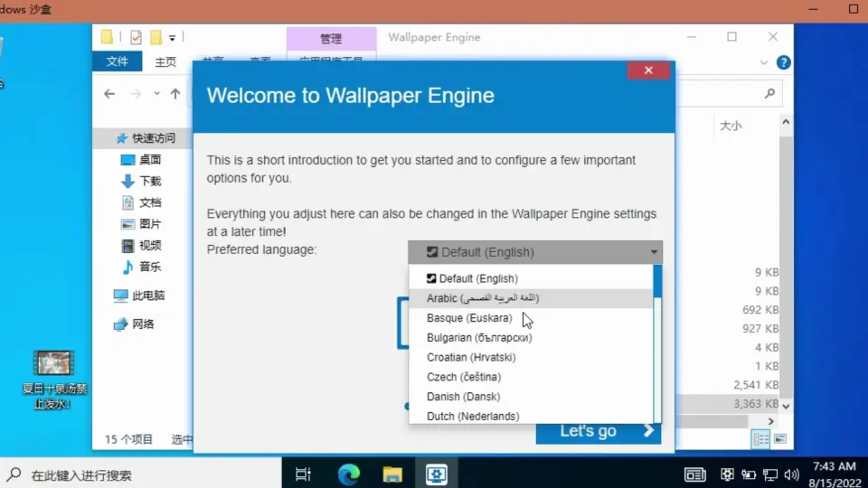Collapse the Preferred language combo box

pyautogui.click(x=534, y=252)
